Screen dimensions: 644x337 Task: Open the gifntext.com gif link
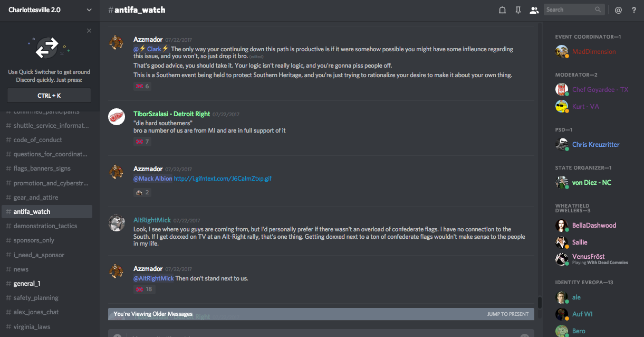click(x=223, y=179)
